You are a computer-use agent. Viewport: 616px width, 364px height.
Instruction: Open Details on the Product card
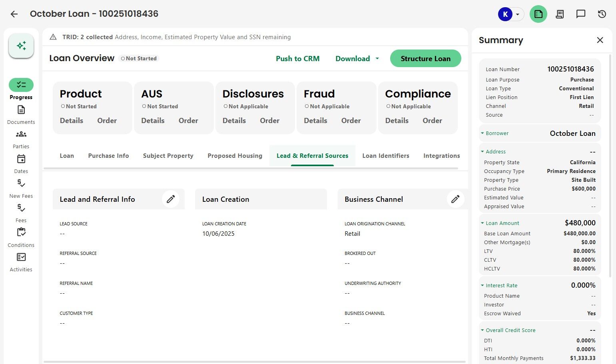tap(72, 121)
